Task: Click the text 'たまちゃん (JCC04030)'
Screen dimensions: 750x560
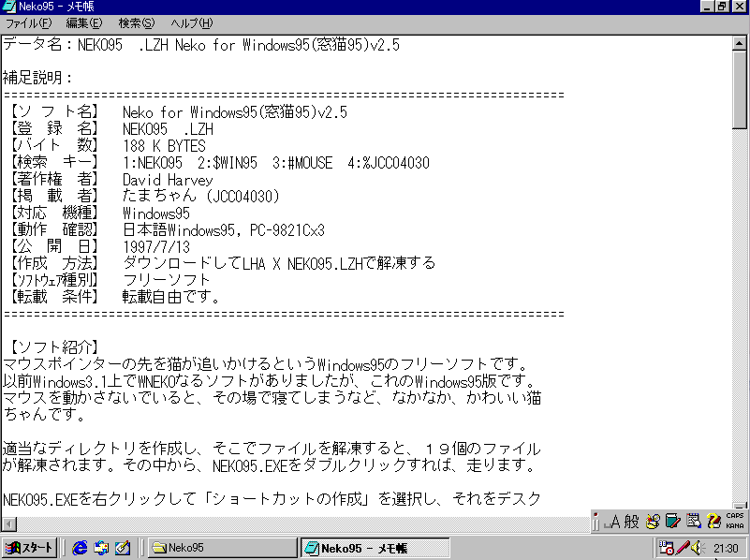Action: [x=201, y=196]
